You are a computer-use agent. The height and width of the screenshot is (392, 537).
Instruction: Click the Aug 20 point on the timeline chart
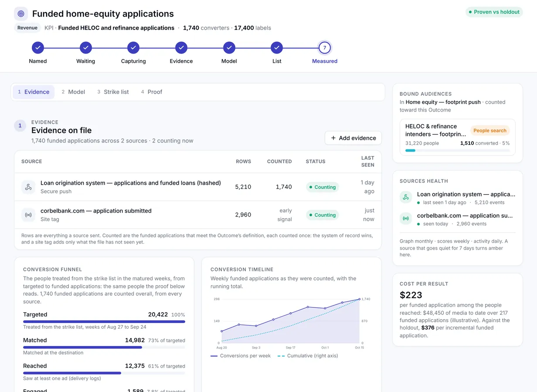(221, 331)
